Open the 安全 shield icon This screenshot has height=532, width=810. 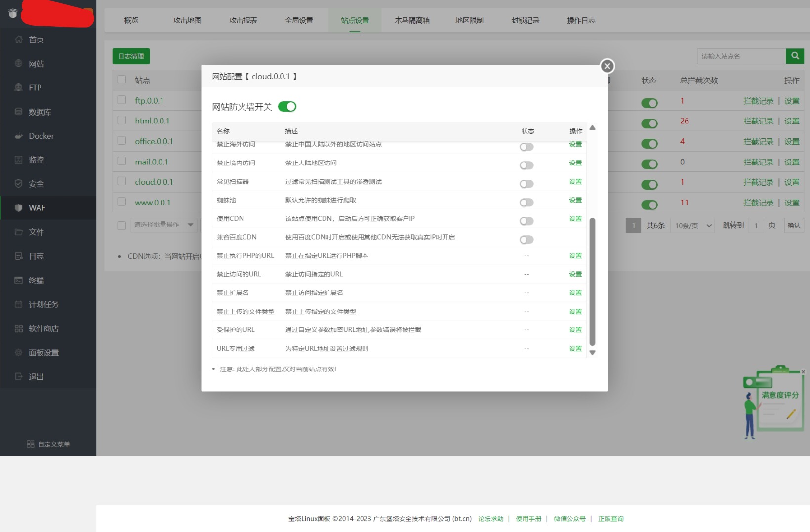19,184
